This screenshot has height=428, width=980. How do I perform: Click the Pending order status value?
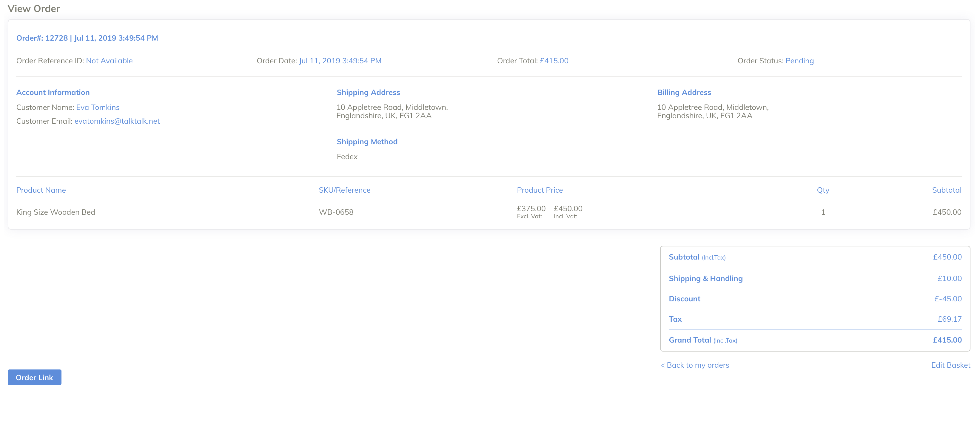799,61
